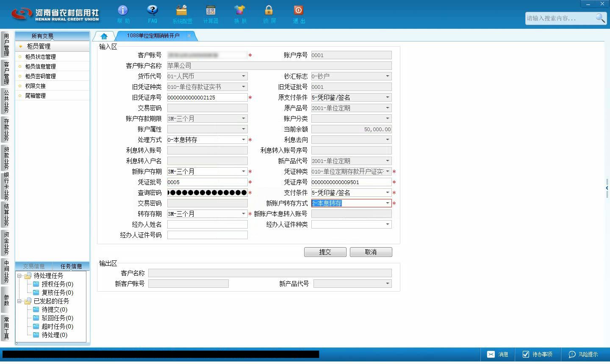610x364 pixels.
Task: Click the 经办人姓名 input field
Action: (x=208, y=224)
